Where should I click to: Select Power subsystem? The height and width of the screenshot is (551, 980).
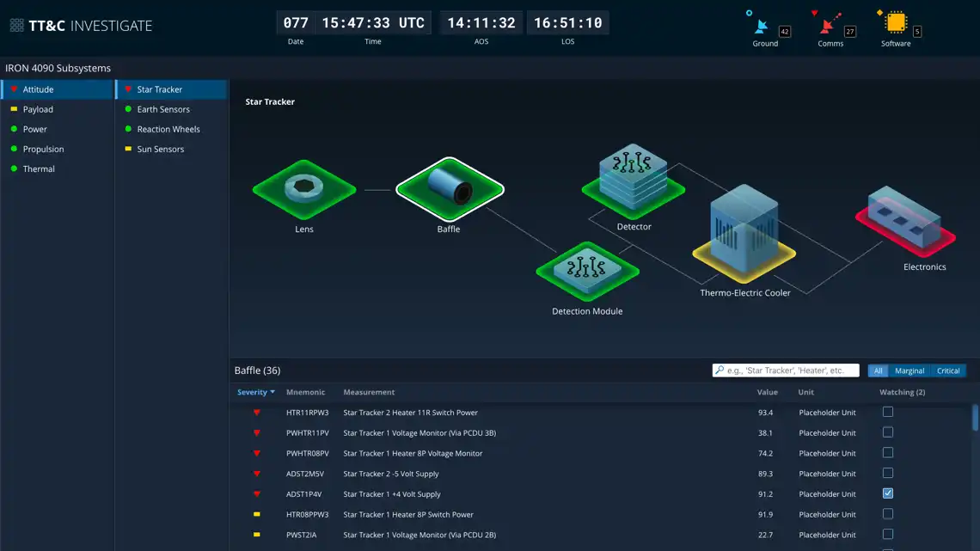57,129
